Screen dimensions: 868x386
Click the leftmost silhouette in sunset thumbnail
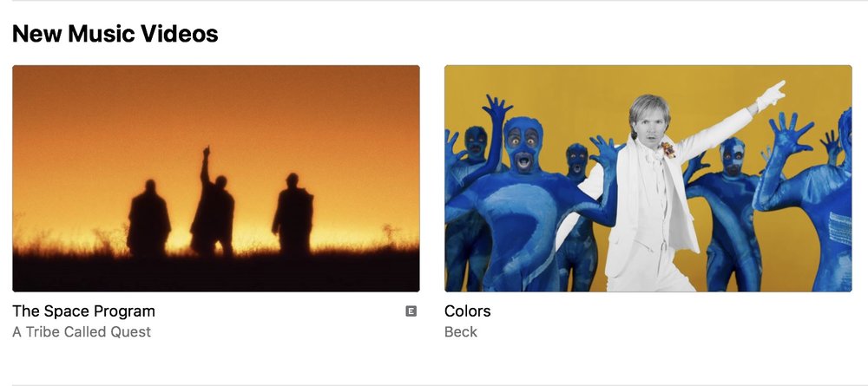coord(148,219)
